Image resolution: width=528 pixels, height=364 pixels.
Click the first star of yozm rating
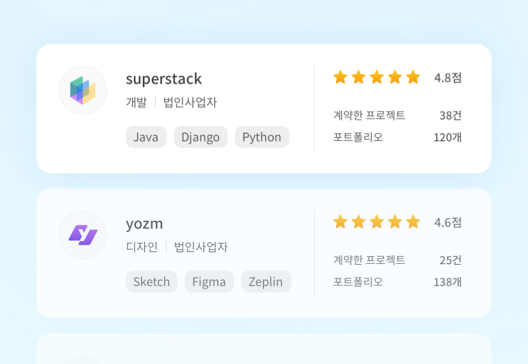click(x=340, y=222)
